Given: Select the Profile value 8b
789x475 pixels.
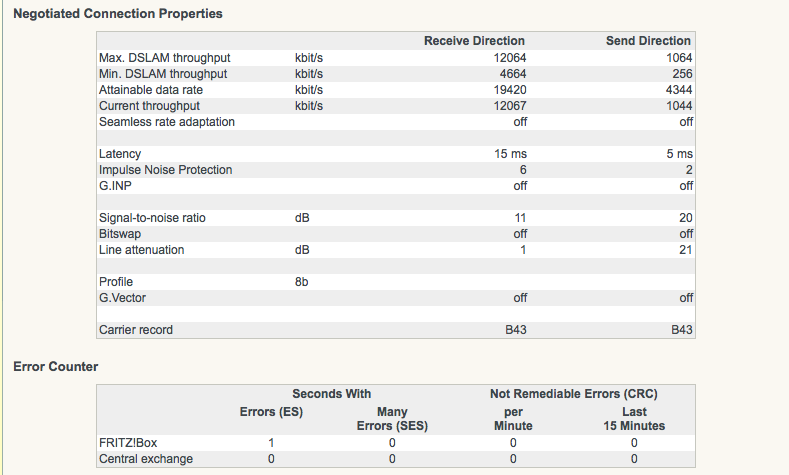Looking at the screenshot, I should click(301, 282).
